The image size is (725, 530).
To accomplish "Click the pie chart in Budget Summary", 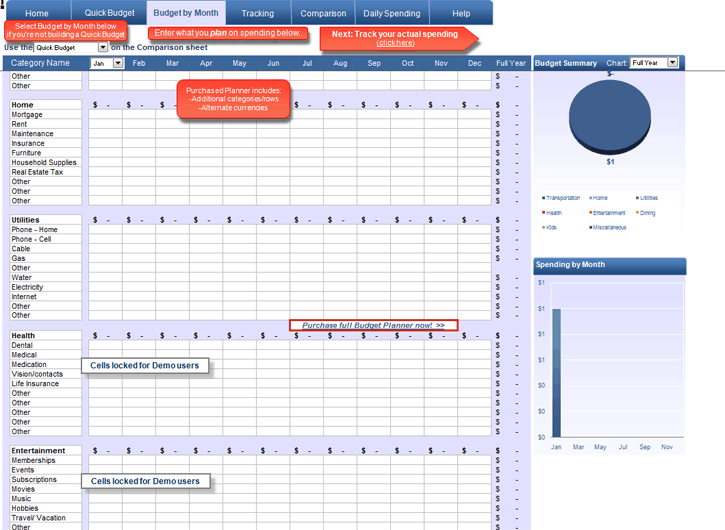I will 610,117.
